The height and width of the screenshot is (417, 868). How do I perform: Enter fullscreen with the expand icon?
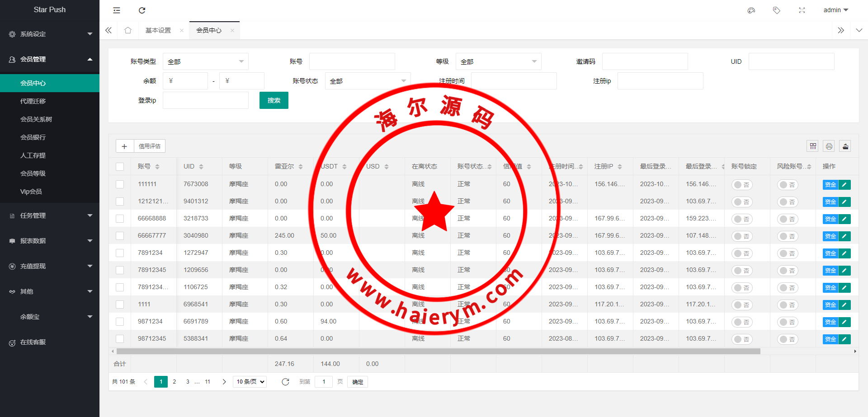(x=802, y=10)
